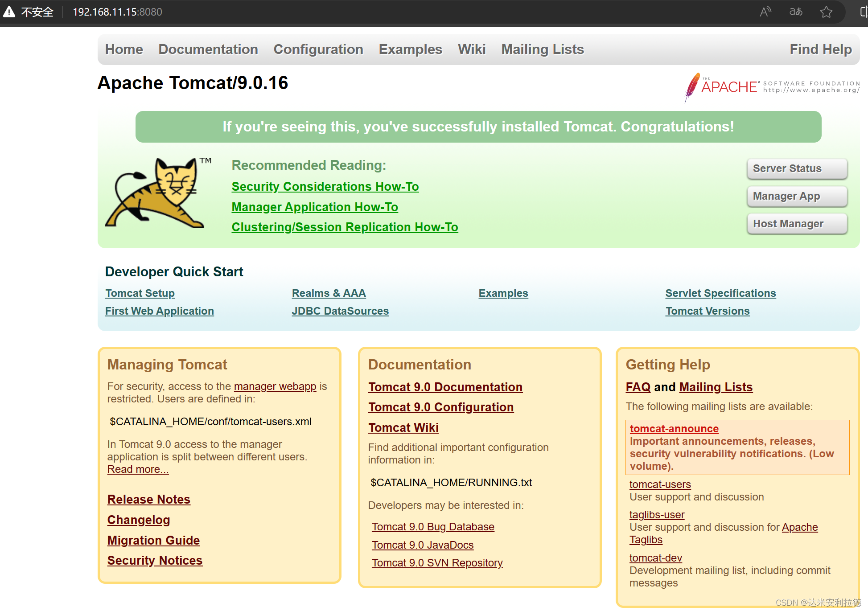Select Examples in the top nav bar
Image resolution: width=868 pixels, height=611 pixels.
[410, 49]
